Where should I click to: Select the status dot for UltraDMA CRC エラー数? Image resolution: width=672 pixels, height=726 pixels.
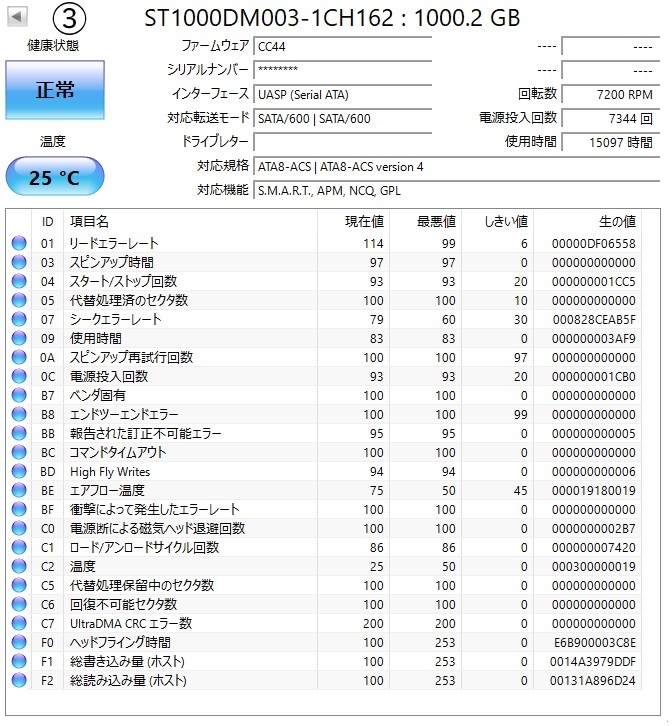pyautogui.click(x=19, y=623)
